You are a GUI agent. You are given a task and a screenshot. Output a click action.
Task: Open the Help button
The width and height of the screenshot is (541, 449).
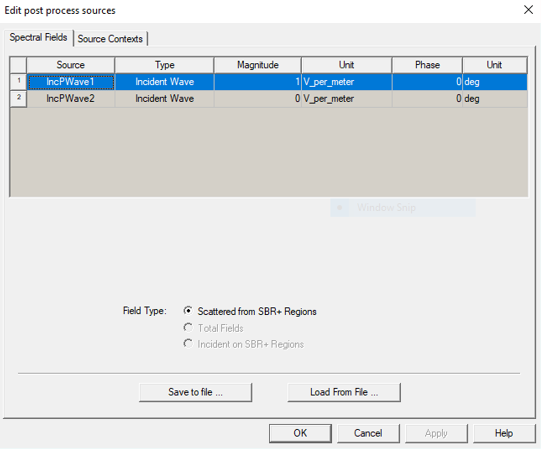click(x=504, y=433)
